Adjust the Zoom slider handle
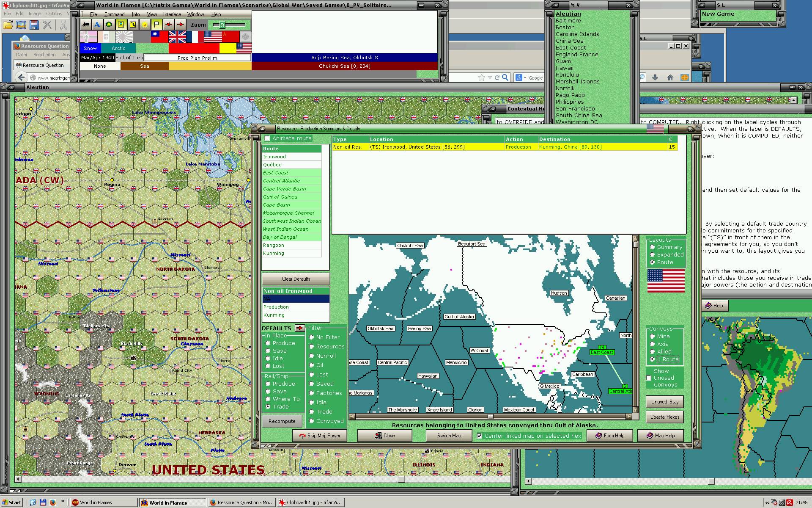 point(222,25)
